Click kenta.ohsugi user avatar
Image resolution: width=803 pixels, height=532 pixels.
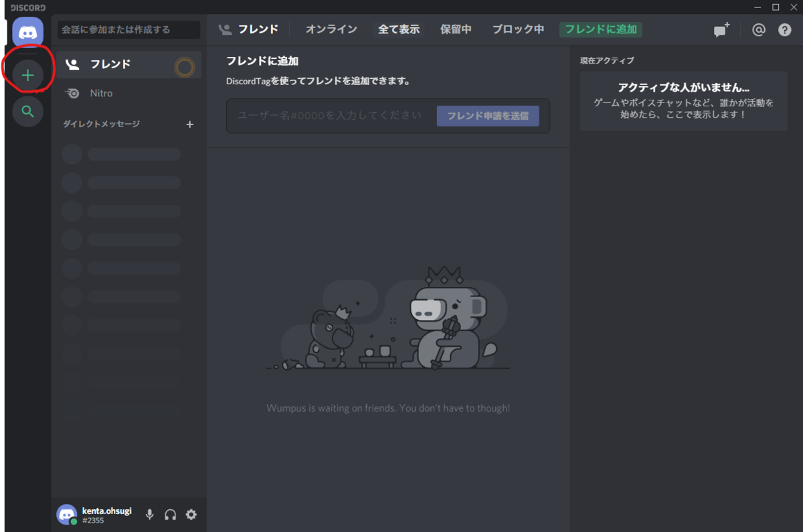[x=67, y=515]
